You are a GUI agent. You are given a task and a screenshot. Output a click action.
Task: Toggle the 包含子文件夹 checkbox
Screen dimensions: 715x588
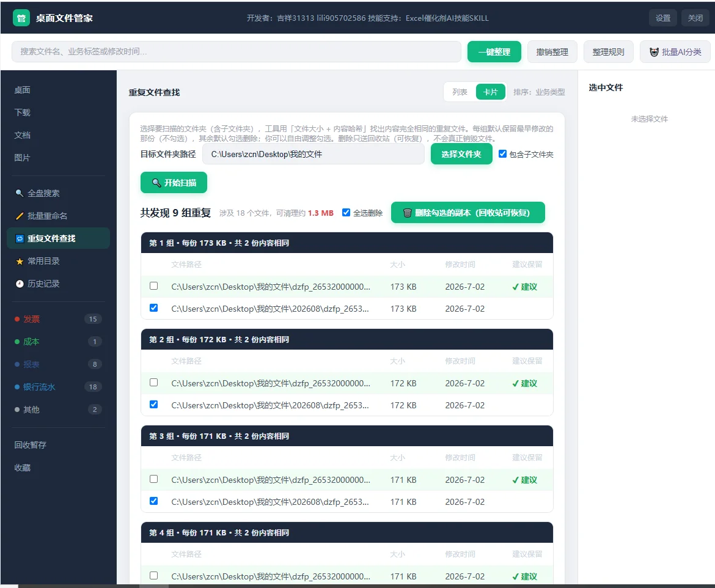pyautogui.click(x=502, y=154)
